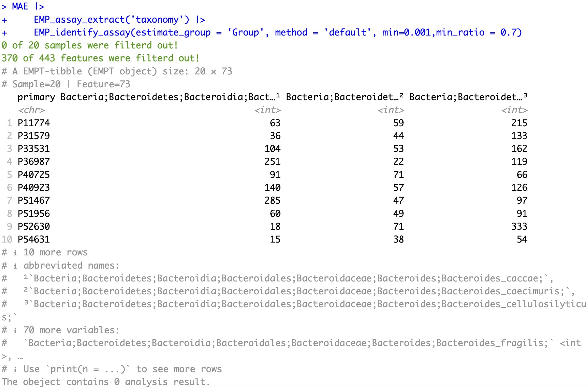Select sample ID P52630 in row nine
This screenshot has width=588, height=387.
coord(34,227)
